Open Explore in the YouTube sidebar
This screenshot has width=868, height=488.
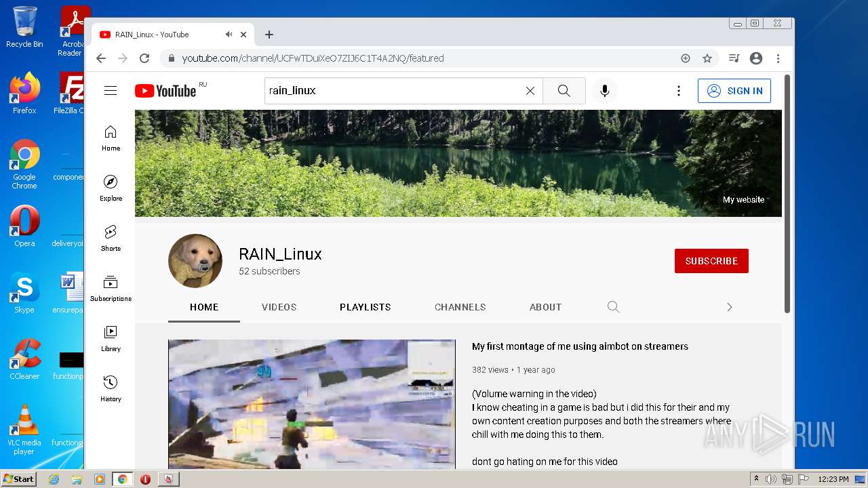click(x=111, y=188)
